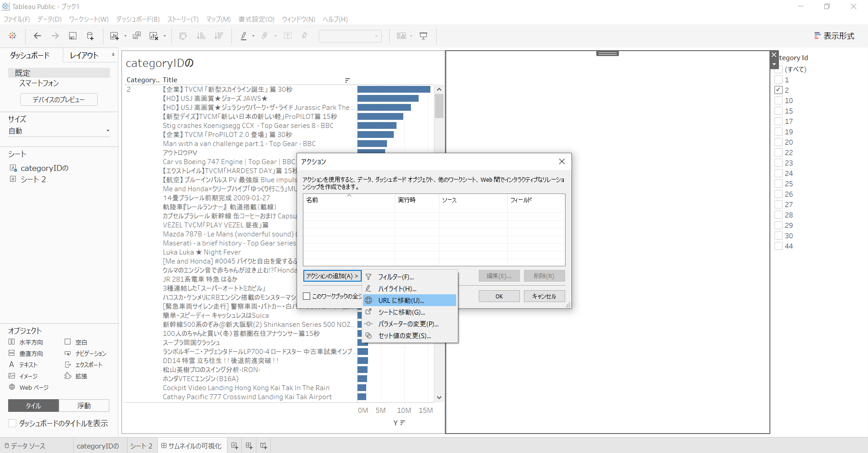The image size is (868, 453).
Task: Select the 水平方向 horizontal object
Action: 26,342
